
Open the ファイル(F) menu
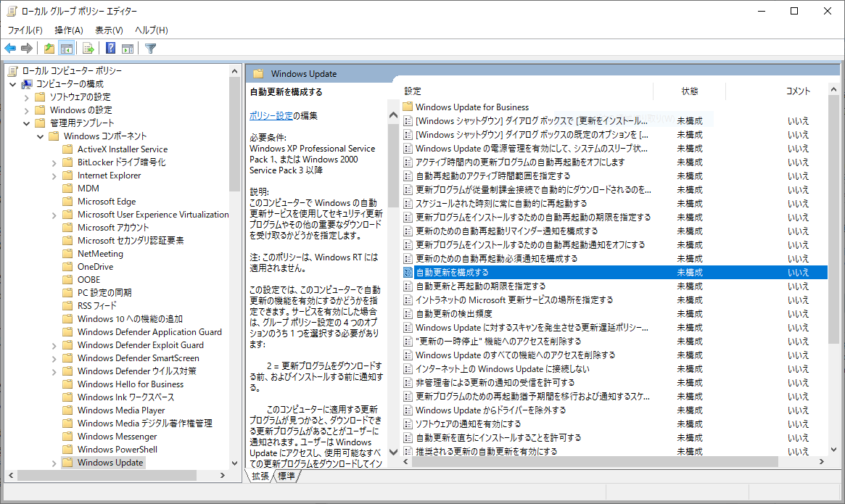click(x=25, y=30)
